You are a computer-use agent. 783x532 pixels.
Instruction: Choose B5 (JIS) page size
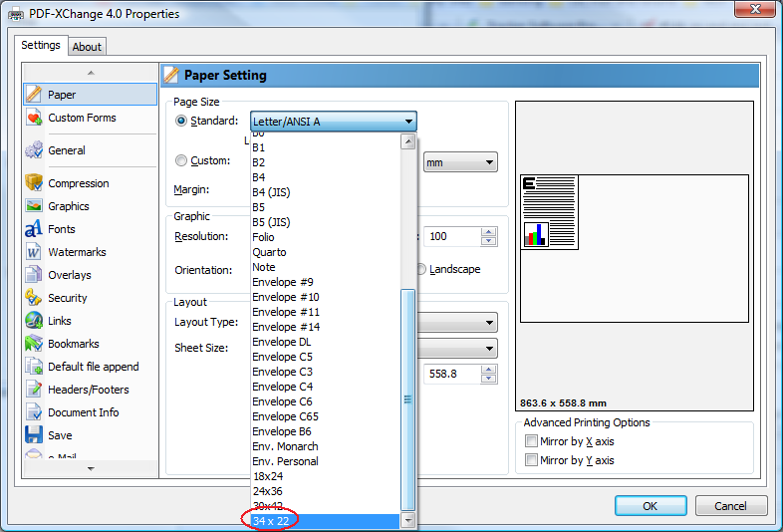coord(325,222)
